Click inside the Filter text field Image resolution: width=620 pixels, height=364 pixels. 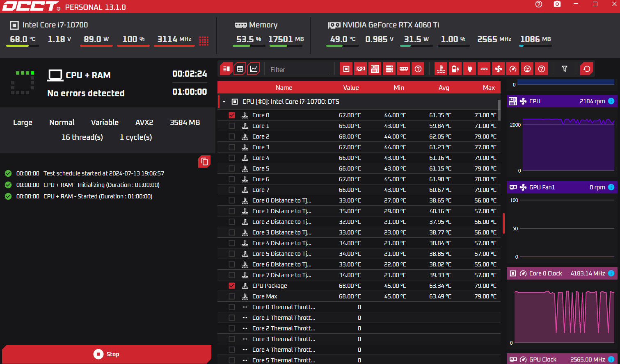point(300,70)
